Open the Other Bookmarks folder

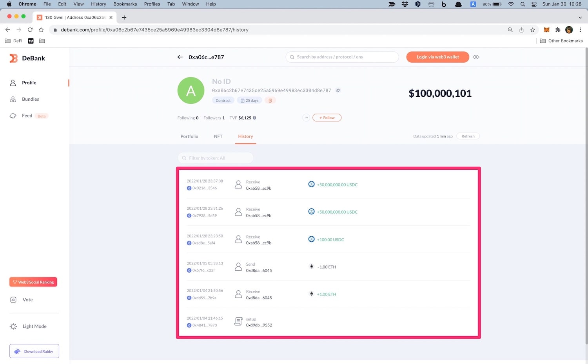(x=561, y=41)
